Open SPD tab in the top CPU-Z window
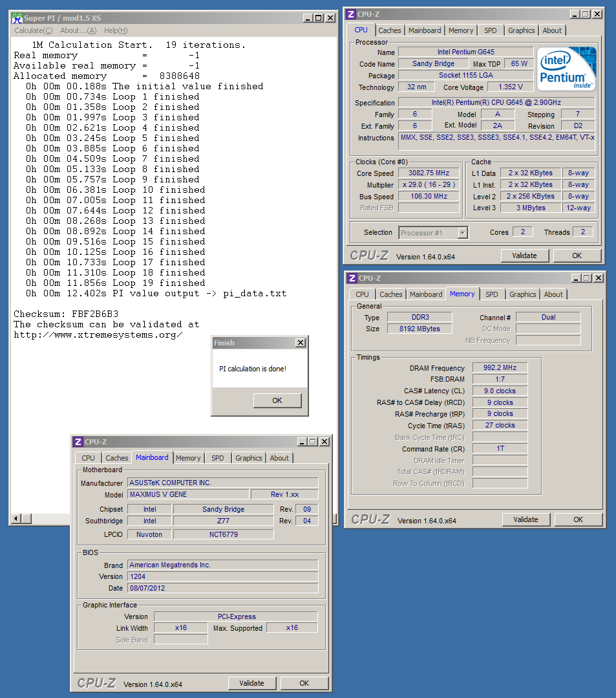 (x=491, y=30)
